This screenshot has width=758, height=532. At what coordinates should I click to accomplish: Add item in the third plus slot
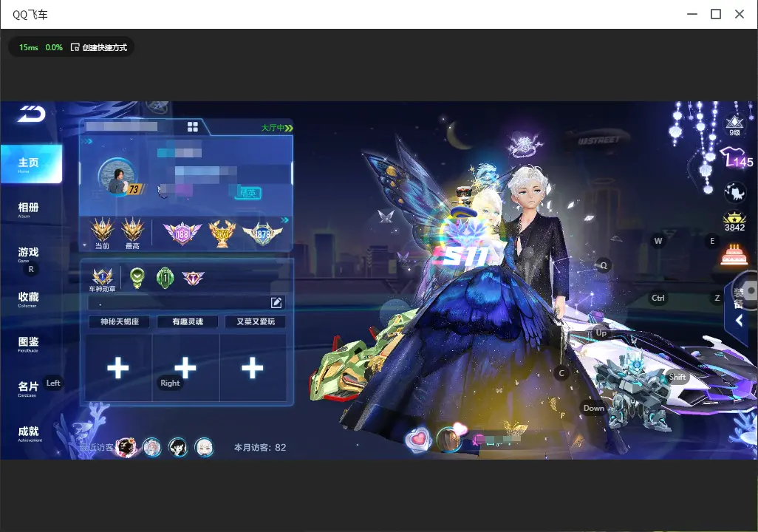(x=253, y=368)
